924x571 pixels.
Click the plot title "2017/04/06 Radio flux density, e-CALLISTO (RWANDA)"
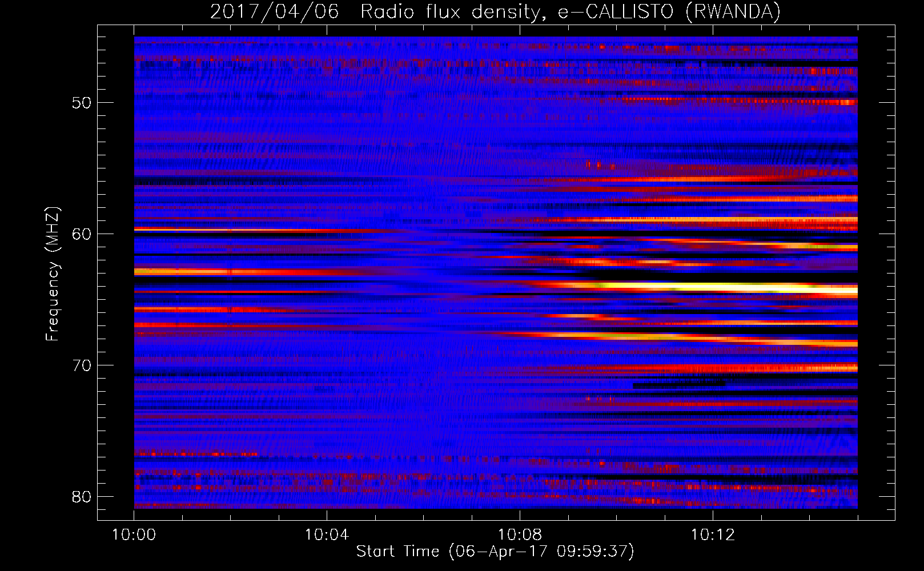click(x=495, y=11)
